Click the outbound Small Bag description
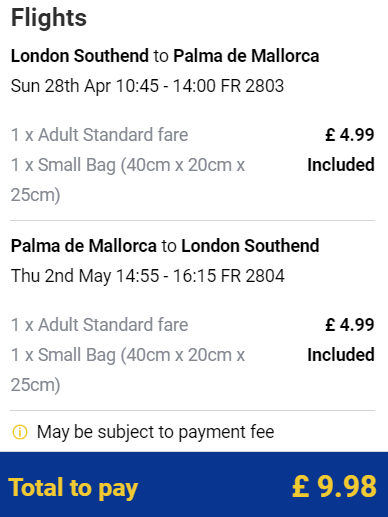 point(128,180)
